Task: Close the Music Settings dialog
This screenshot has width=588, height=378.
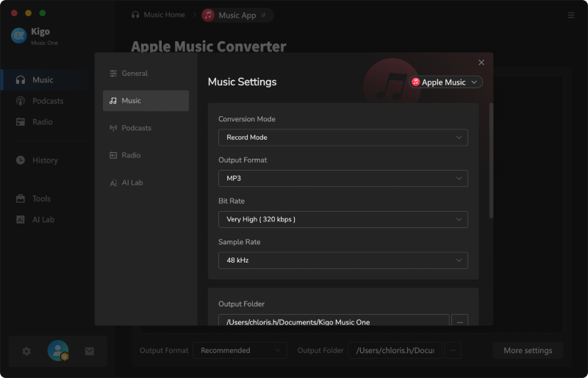Action: tap(481, 63)
